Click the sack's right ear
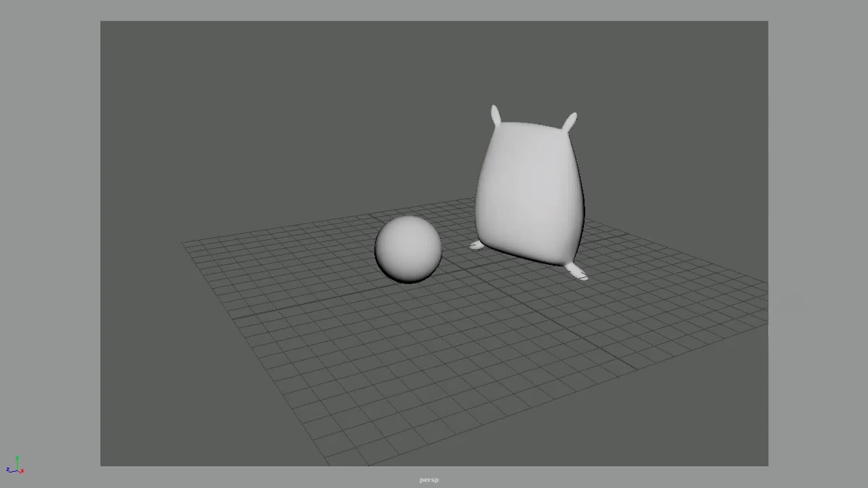 pos(571,117)
